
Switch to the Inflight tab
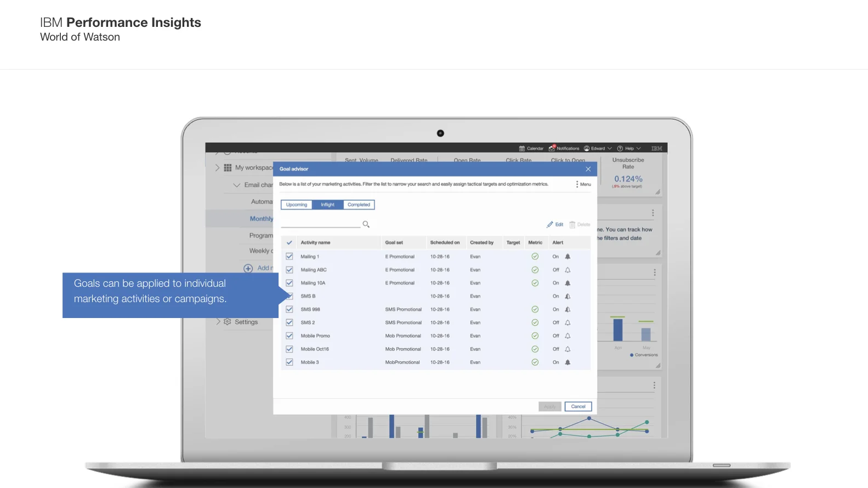328,205
